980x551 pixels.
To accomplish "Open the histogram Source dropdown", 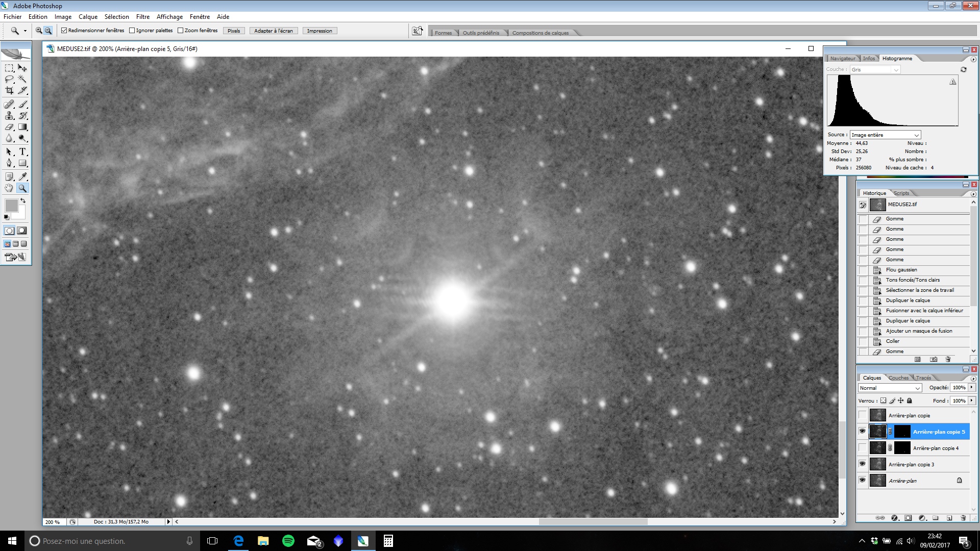I will click(x=885, y=135).
